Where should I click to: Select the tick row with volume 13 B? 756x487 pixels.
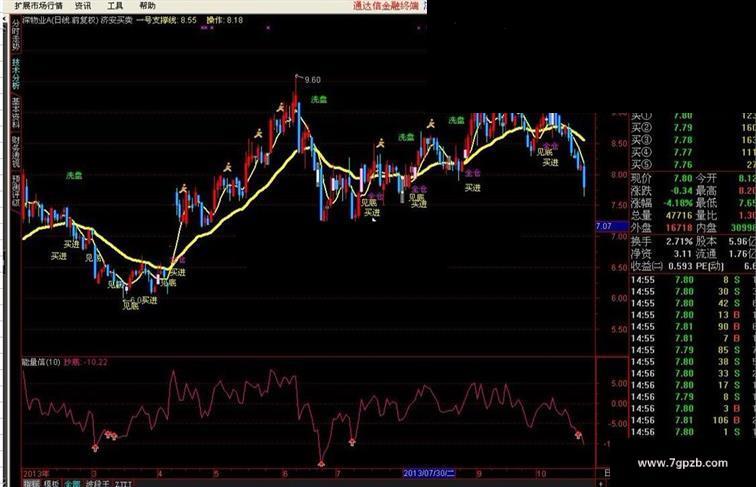pyautogui.click(x=693, y=315)
